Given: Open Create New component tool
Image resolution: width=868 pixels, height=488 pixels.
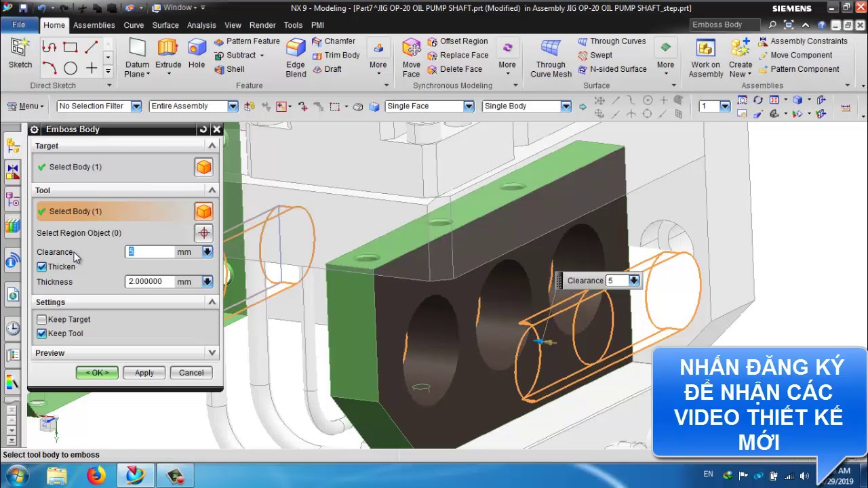Looking at the screenshot, I should click(x=741, y=57).
